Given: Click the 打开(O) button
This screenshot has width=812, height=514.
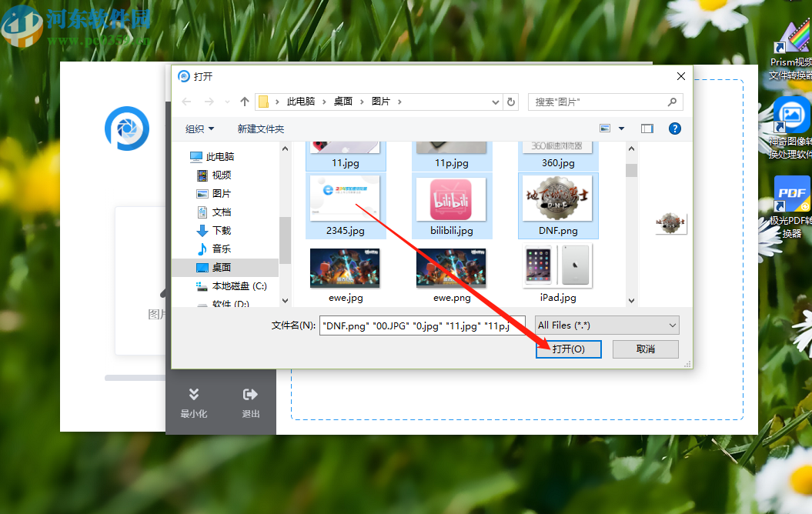Looking at the screenshot, I should click(568, 349).
